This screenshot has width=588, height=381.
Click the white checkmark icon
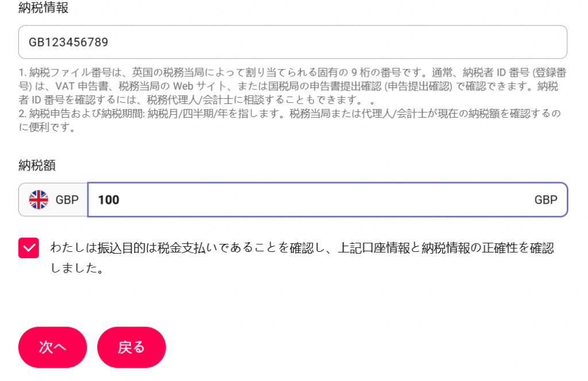tap(29, 248)
